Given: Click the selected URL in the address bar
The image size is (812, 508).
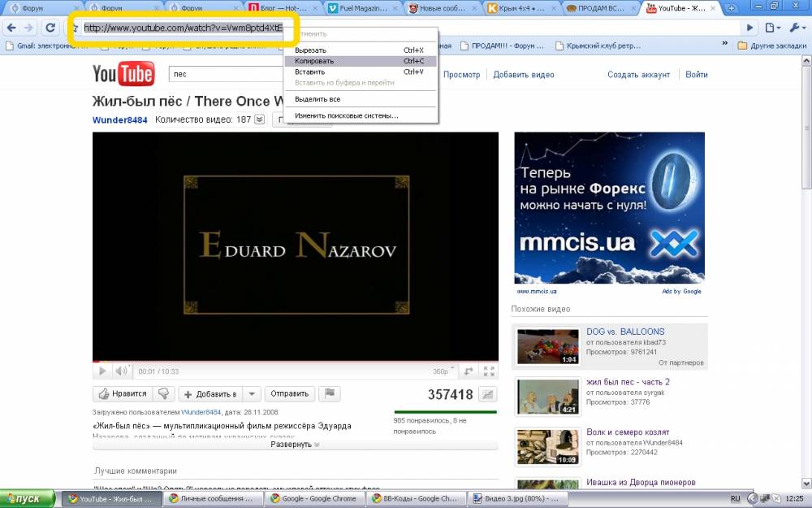Looking at the screenshot, I should 184,28.
